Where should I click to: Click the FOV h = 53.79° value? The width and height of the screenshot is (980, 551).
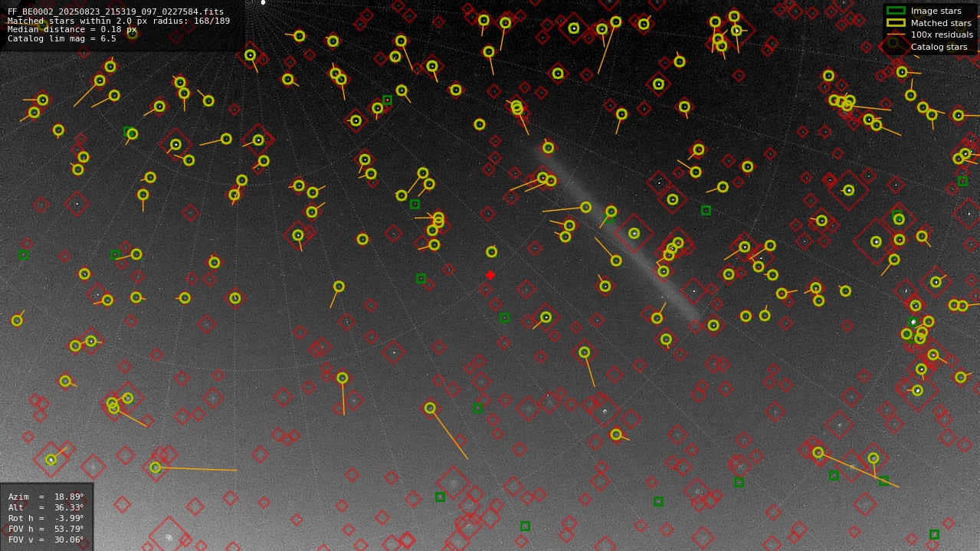click(x=46, y=529)
